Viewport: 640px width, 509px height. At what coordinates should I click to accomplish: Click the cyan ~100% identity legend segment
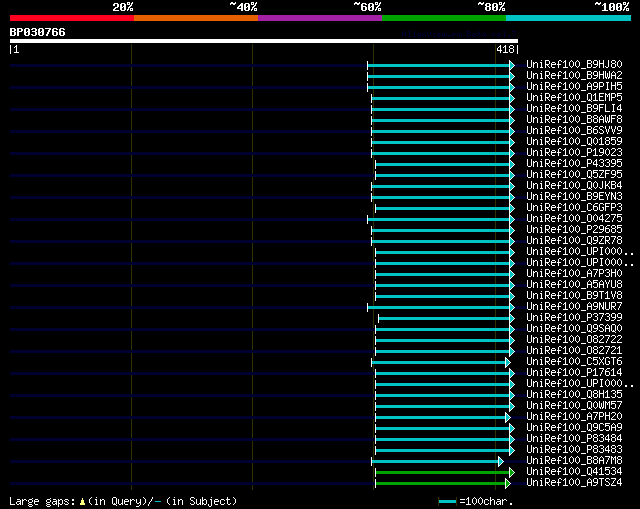569,18
